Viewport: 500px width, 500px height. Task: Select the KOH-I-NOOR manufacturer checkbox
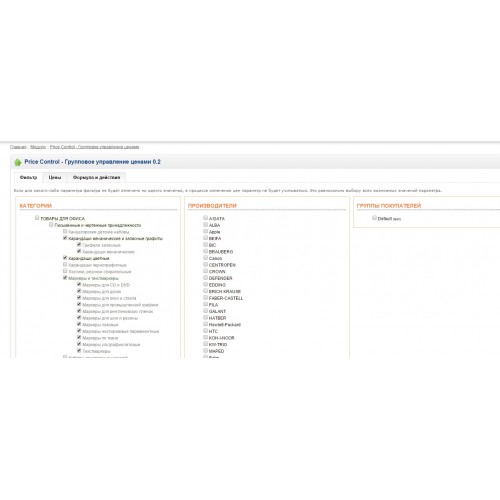(206, 337)
